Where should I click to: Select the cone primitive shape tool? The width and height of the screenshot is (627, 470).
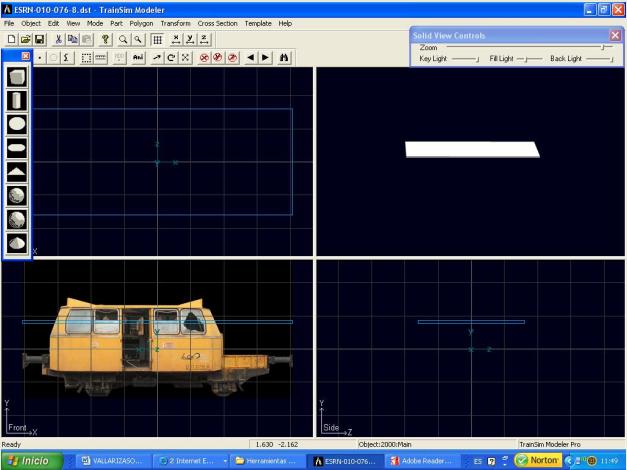[18, 242]
